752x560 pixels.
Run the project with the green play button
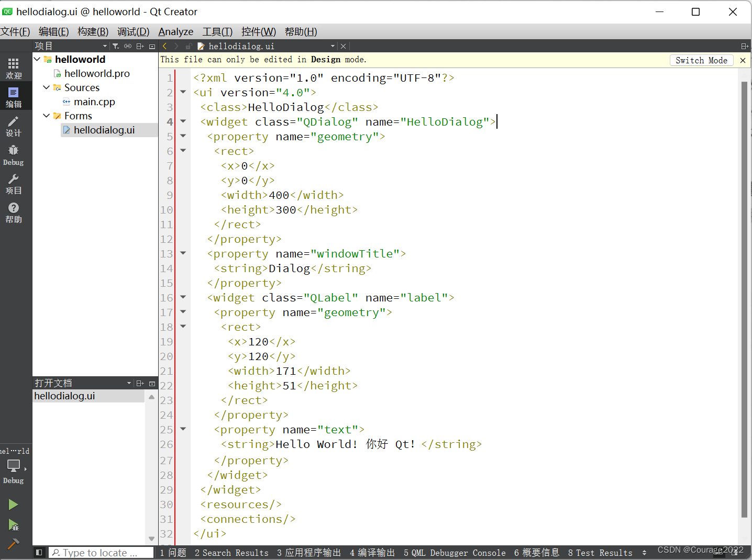(14, 505)
